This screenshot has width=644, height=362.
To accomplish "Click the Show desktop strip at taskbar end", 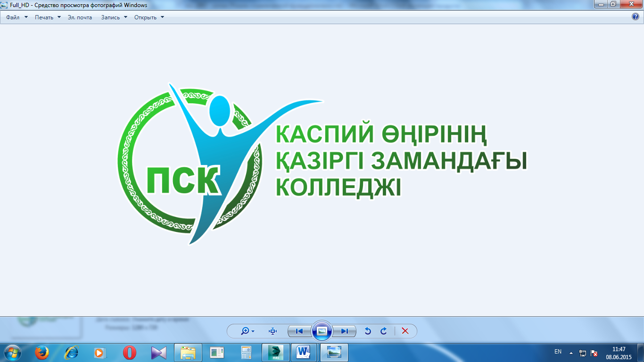I will coord(641,353).
